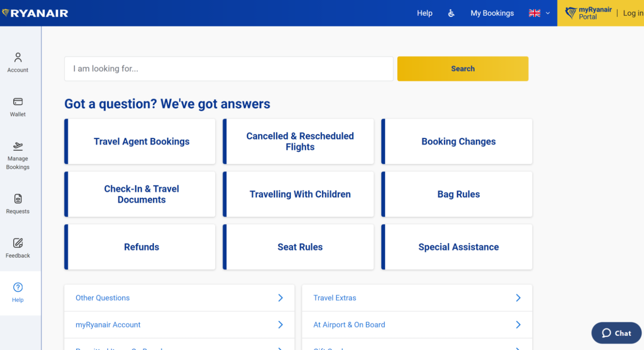Expand the Travel Extras section
The height and width of the screenshot is (350, 644).
tap(417, 298)
